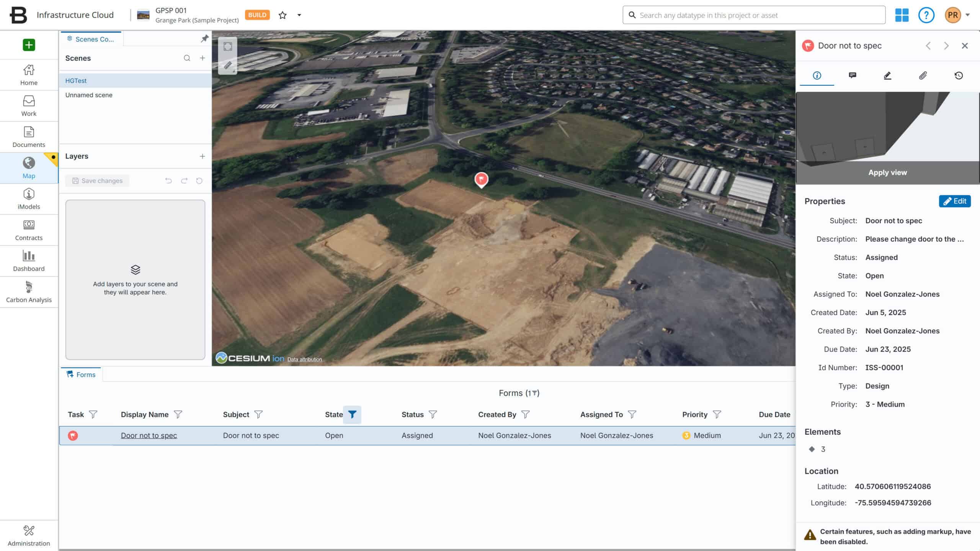Select the info properties tab
Screen dimensions: 980x551
(x=817, y=75)
